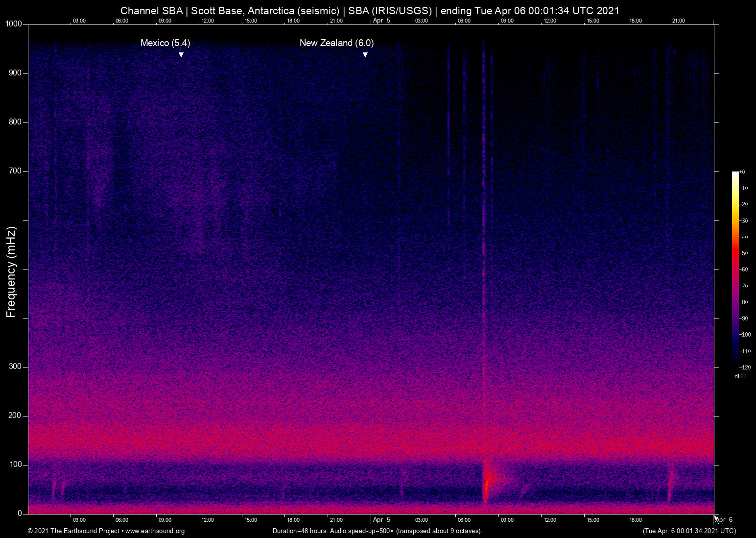The width and height of the screenshot is (756, 538).
Task: Click the -120 value on the color scale
Action: coord(745,367)
